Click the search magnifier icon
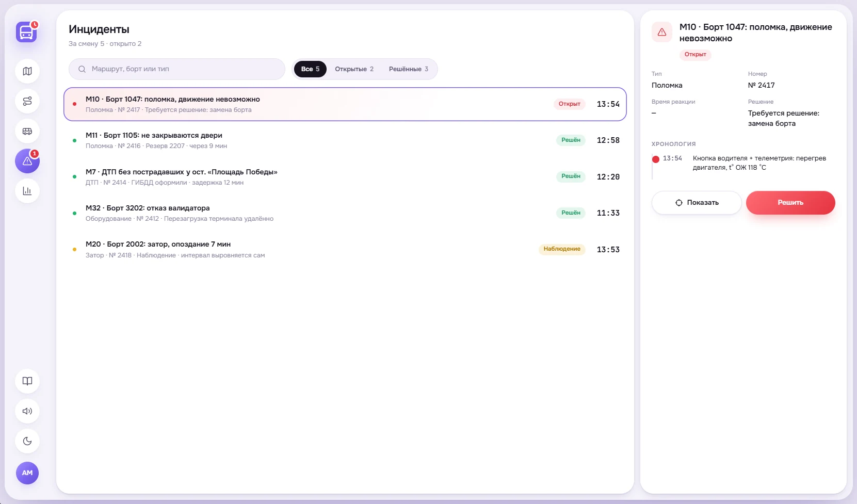Image resolution: width=857 pixels, height=504 pixels. click(x=82, y=69)
